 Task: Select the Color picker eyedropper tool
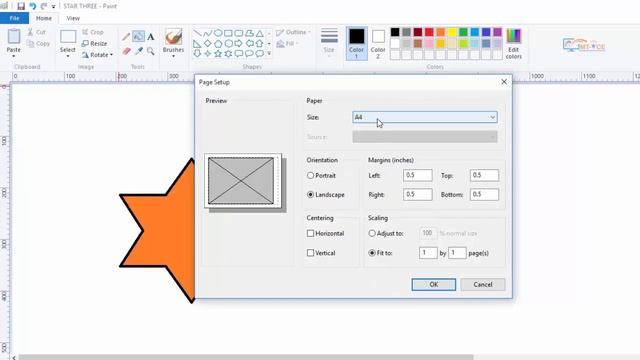(139, 51)
